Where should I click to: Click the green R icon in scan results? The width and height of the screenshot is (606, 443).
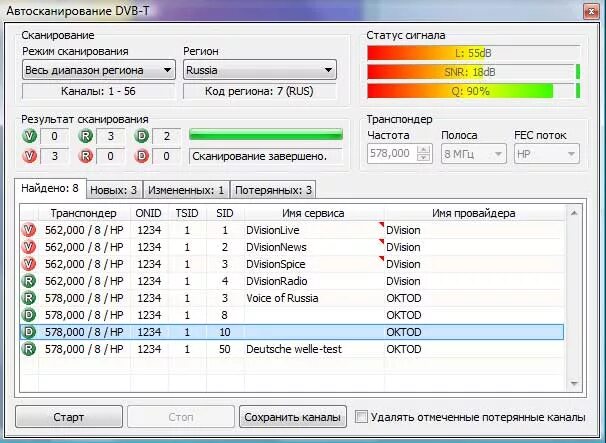click(85, 136)
